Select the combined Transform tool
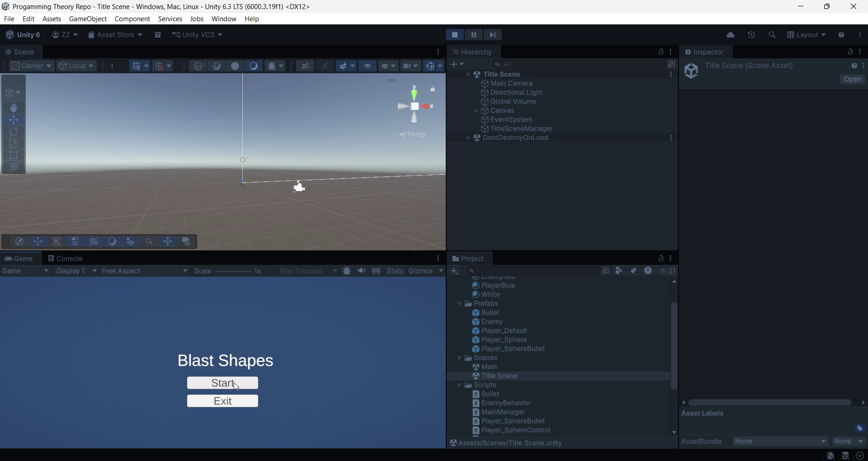This screenshot has height=461, width=868. 14,167
